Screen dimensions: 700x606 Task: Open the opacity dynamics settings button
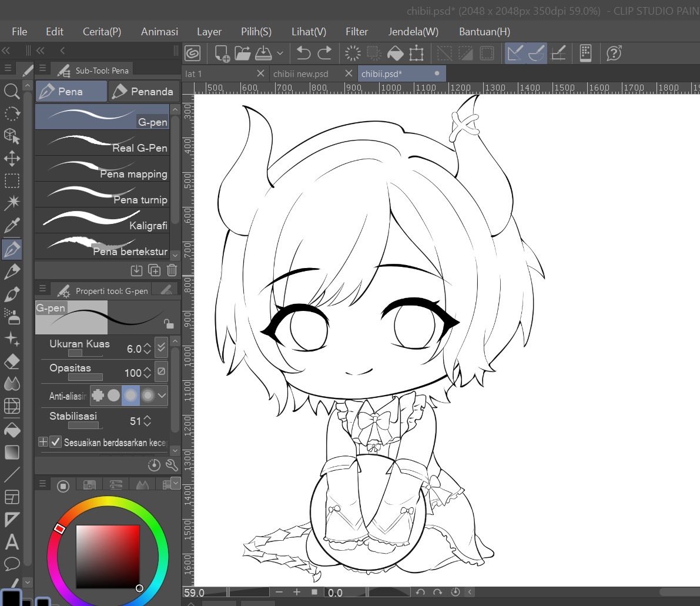tap(161, 371)
